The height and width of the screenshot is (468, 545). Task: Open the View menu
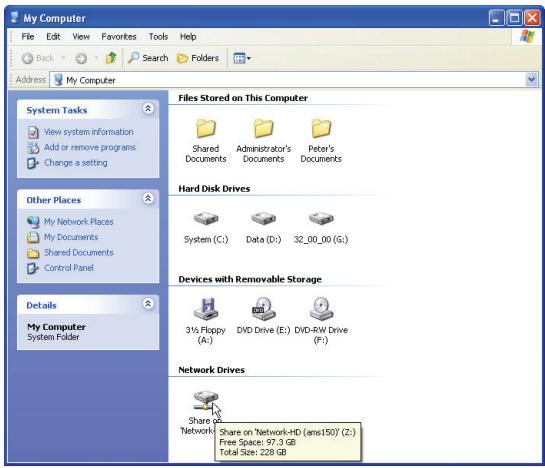click(x=81, y=37)
